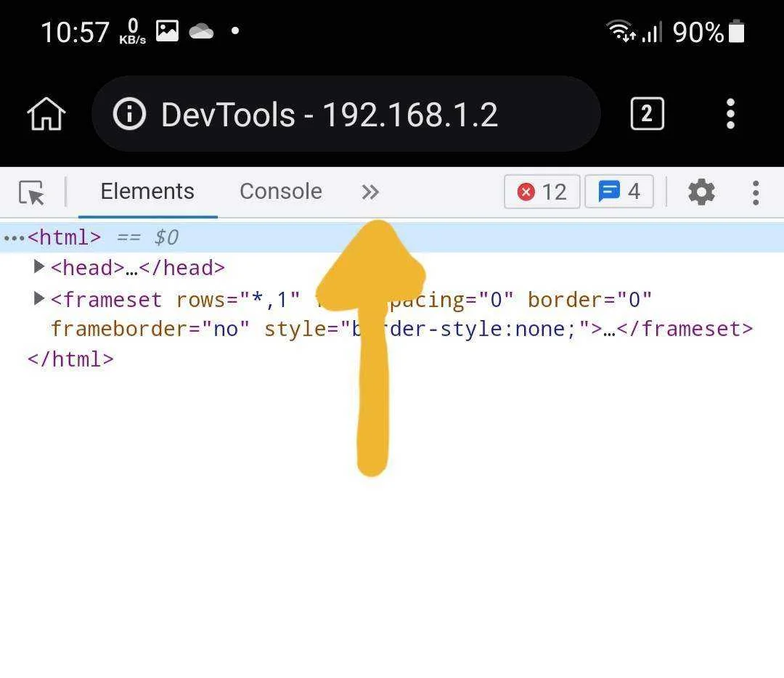
Task: Select the closing </html> tag
Action: pyautogui.click(x=70, y=359)
